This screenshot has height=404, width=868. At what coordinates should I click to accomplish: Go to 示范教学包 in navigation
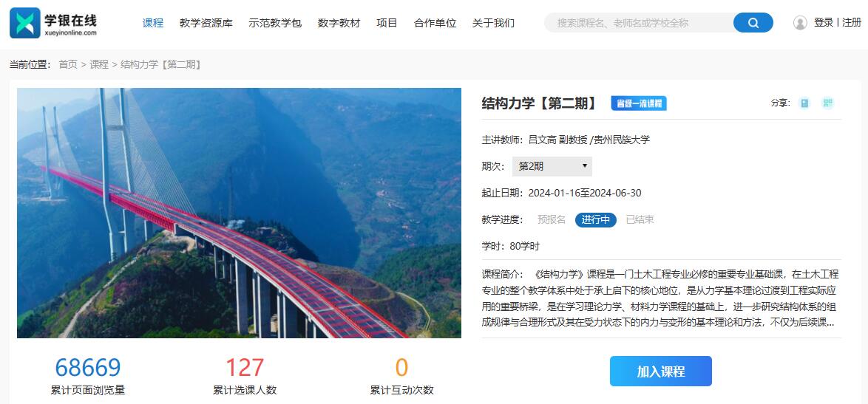click(x=275, y=23)
